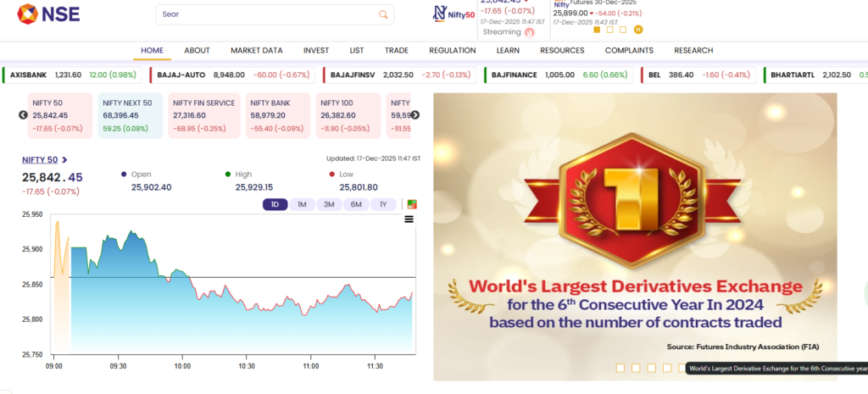Select the NIFTY FIN SERVICE index card
Screen dimensions: 868x394
click(204, 115)
